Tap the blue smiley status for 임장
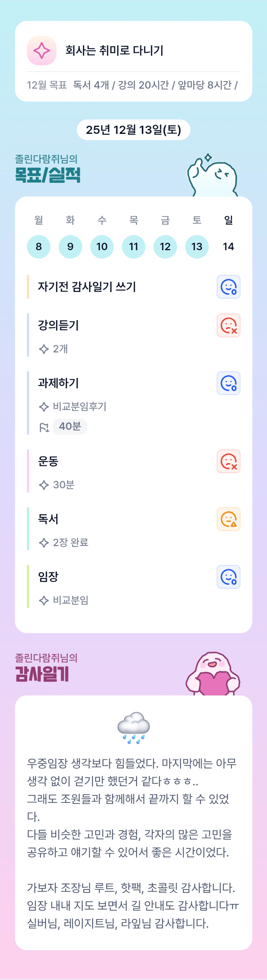 point(228,577)
